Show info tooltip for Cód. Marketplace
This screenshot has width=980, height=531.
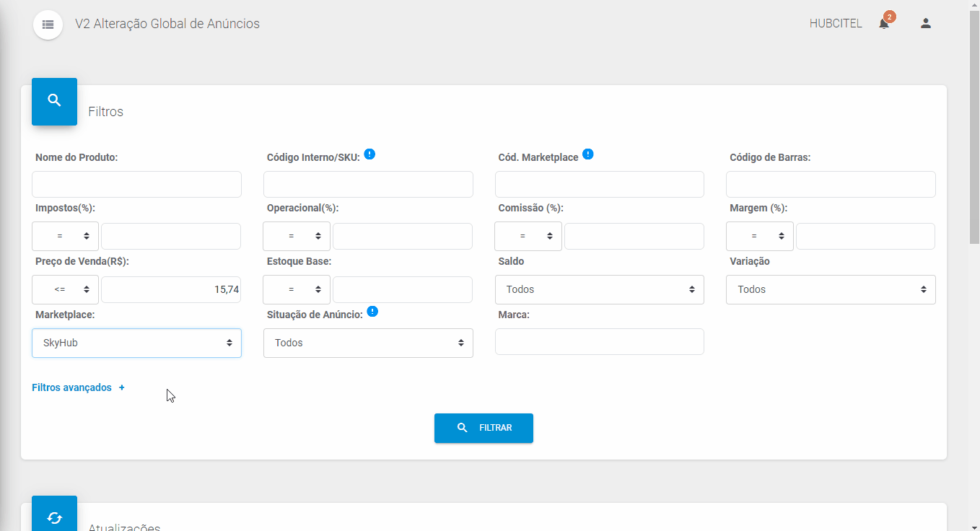[587, 154]
